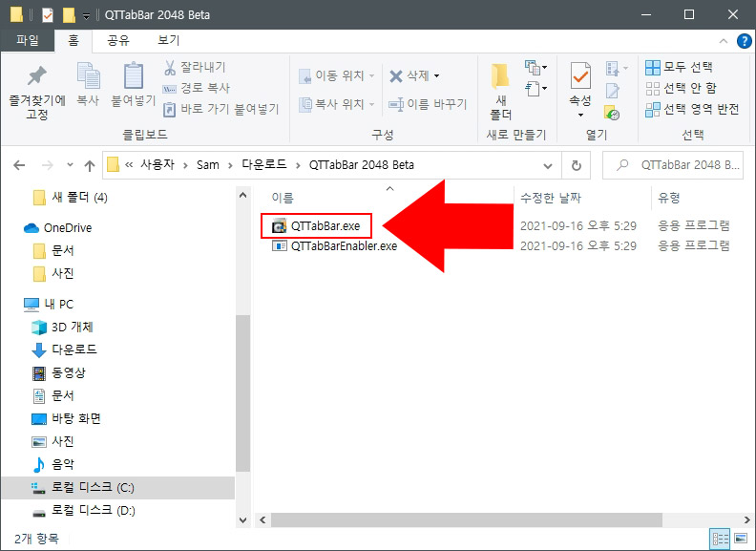This screenshot has width=756, height=551.
Task: Pin to Quick access (즐겨찾기에 고정)
Action: click(36, 93)
